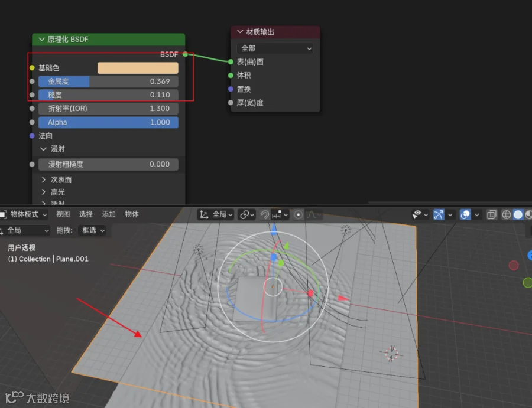Toggle show overlays button
Image resolution: width=532 pixels, height=408 pixels.
[x=465, y=214]
